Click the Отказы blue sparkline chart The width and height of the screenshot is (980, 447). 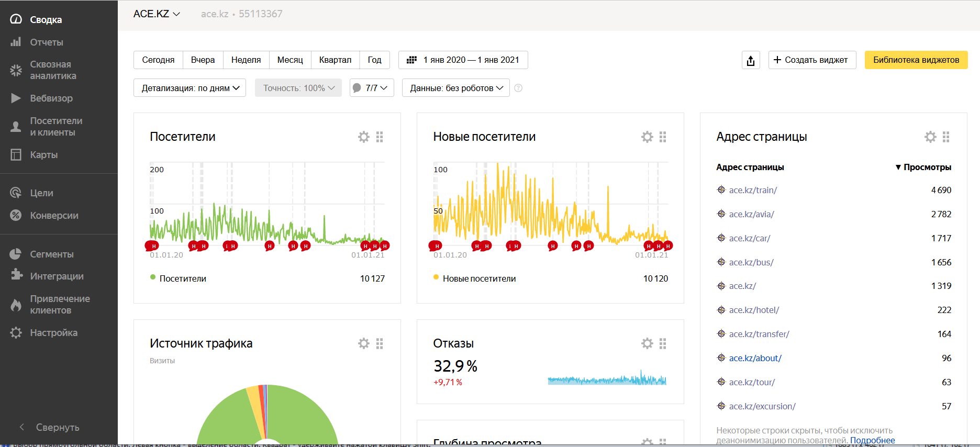pyautogui.click(x=607, y=378)
